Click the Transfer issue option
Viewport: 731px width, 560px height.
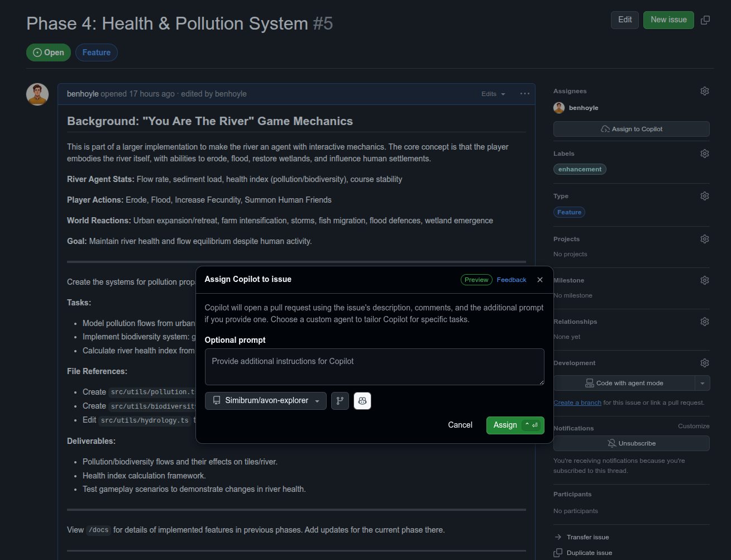(587, 537)
